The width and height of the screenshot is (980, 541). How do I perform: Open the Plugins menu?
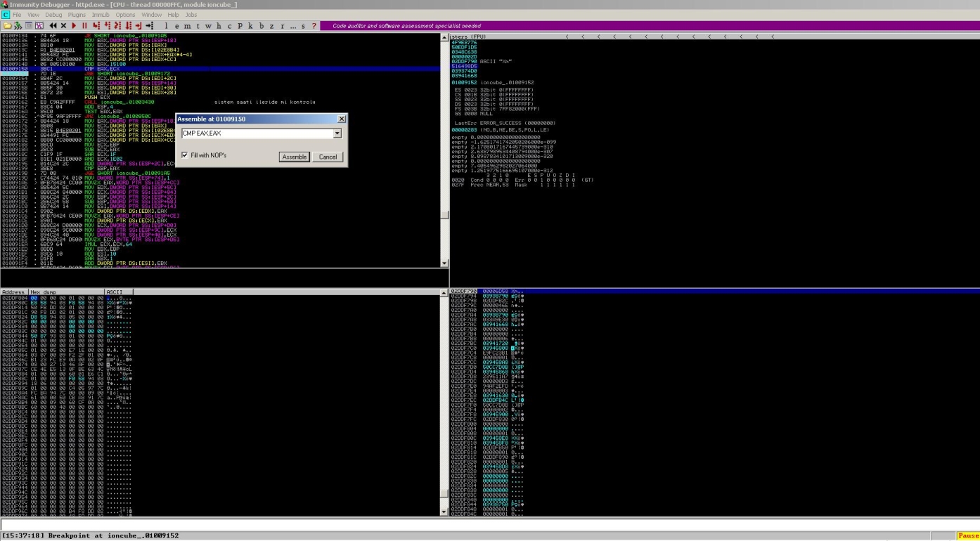[77, 15]
